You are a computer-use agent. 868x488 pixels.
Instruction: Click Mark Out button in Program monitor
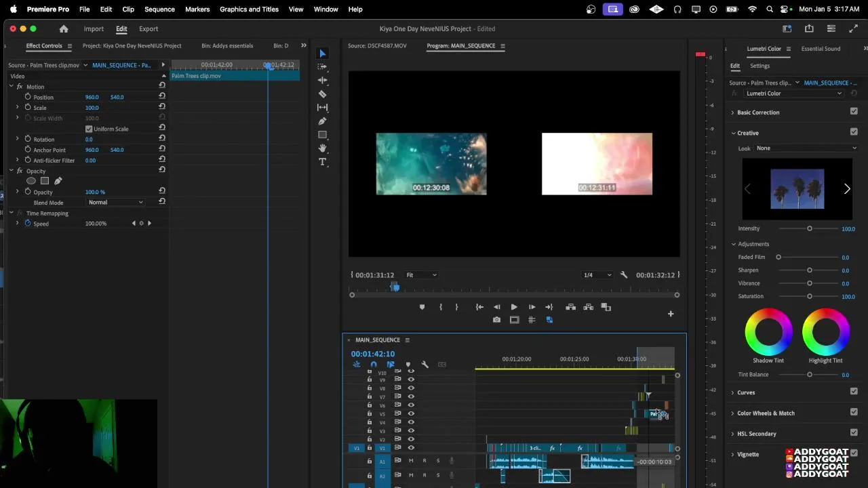coord(456,307)
